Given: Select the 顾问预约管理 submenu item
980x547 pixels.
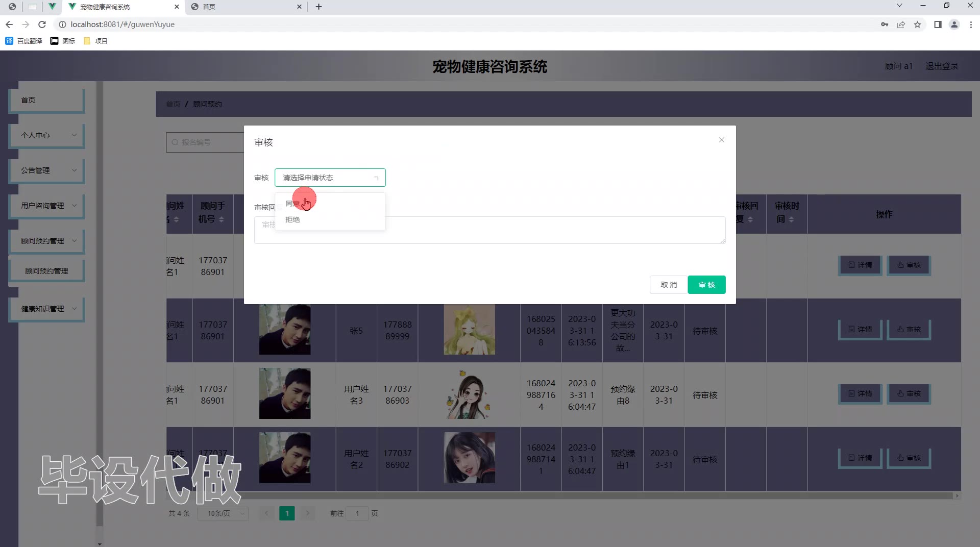Looking at the screenshot, I should click(x=46, y=271).
